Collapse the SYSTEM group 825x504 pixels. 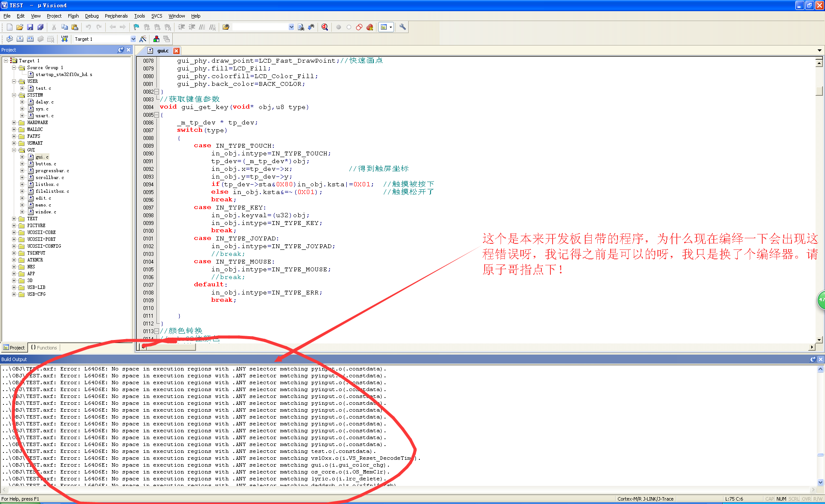[14, 95]
